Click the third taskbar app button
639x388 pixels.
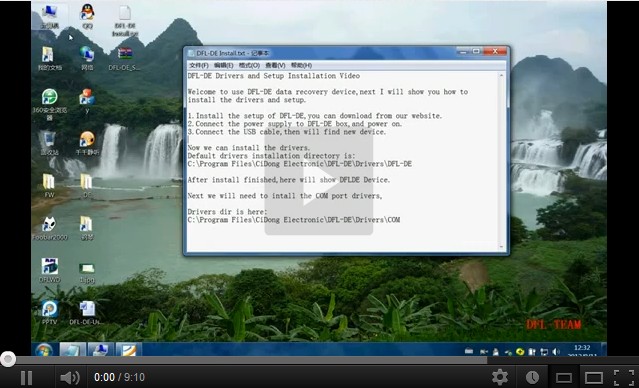pyautogui.click(x=129, y=349)
